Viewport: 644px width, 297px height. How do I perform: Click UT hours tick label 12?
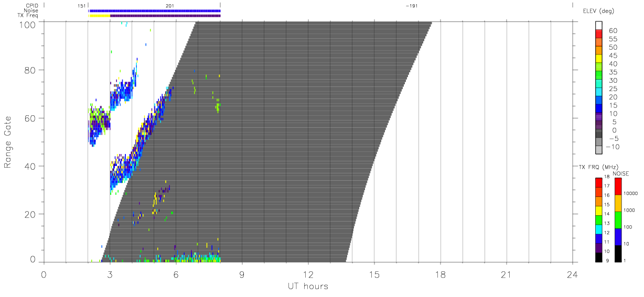(308, 274)
